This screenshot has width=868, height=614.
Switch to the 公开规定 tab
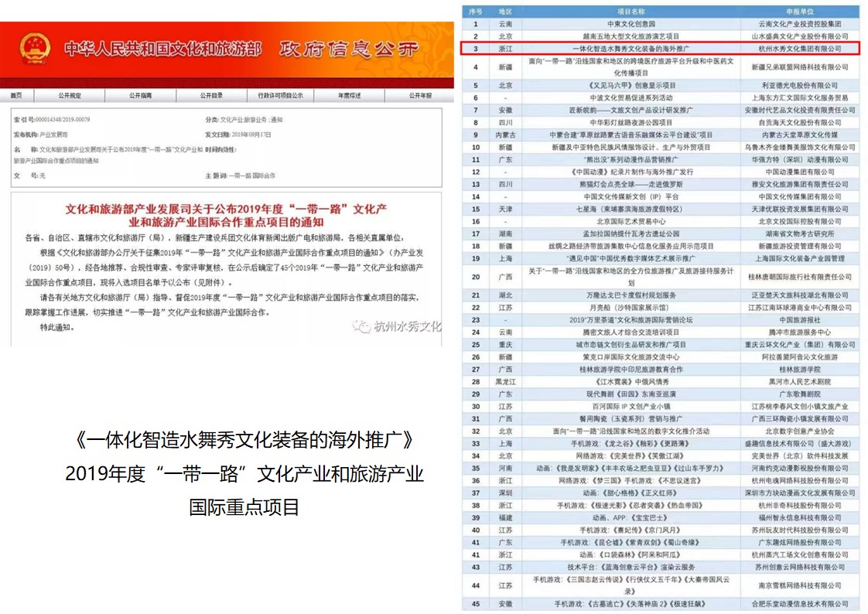pyautogui.click(x=70, y=96)
